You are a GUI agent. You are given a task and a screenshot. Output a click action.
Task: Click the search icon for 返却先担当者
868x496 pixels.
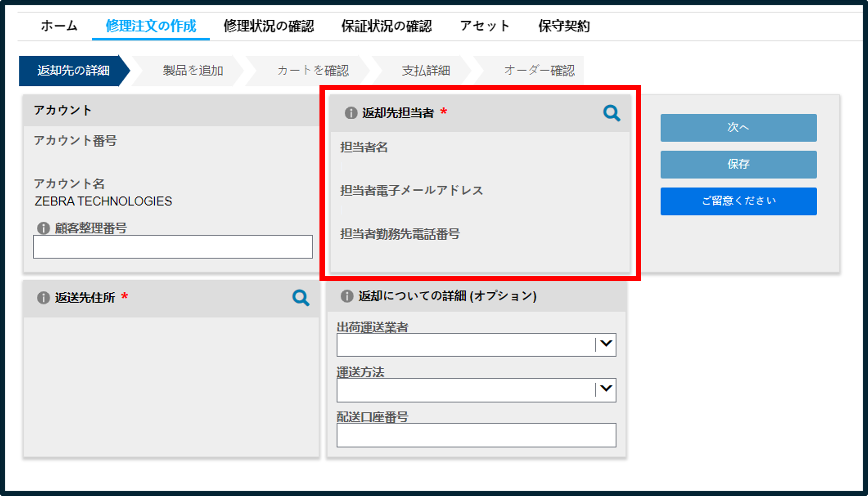[612, 113]
